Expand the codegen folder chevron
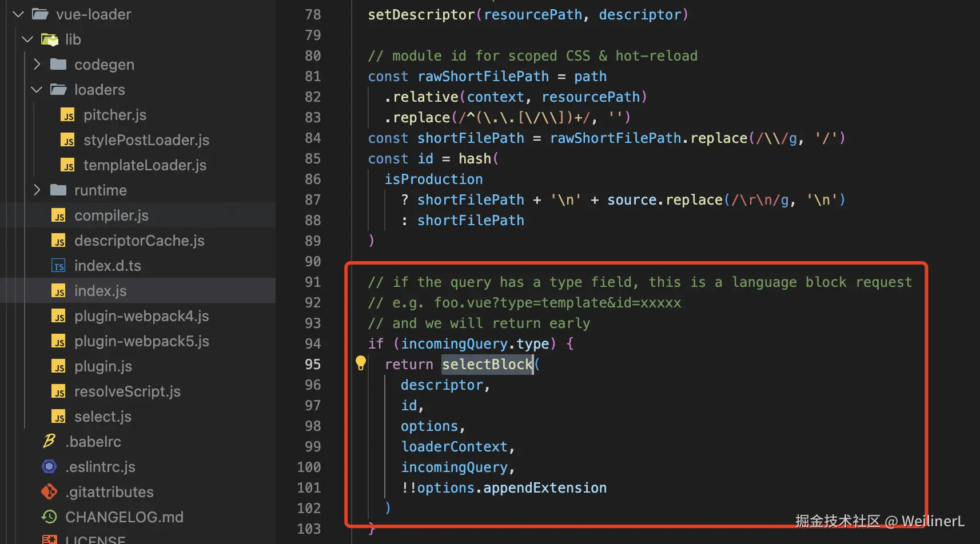This screenshot has height=544, width=980. point(37,64)
